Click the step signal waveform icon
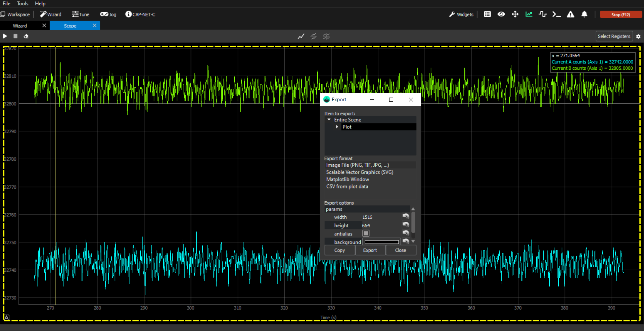644x331 pixels. (x=543, y=14)
